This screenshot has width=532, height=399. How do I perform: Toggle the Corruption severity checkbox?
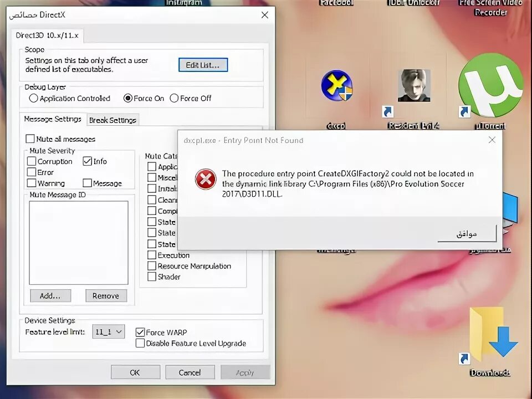coord(32,161)
